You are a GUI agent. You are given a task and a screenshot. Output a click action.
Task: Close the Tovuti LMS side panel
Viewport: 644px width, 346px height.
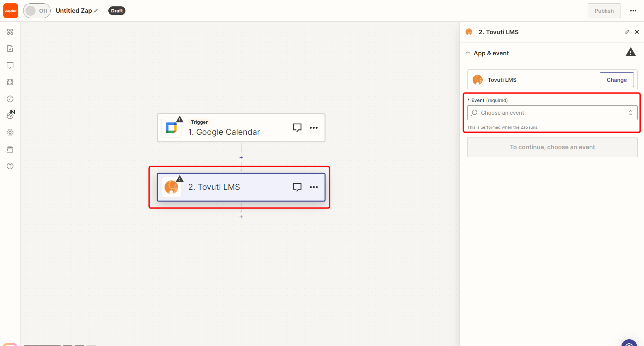pyautogui.click(x=637, y=32)
